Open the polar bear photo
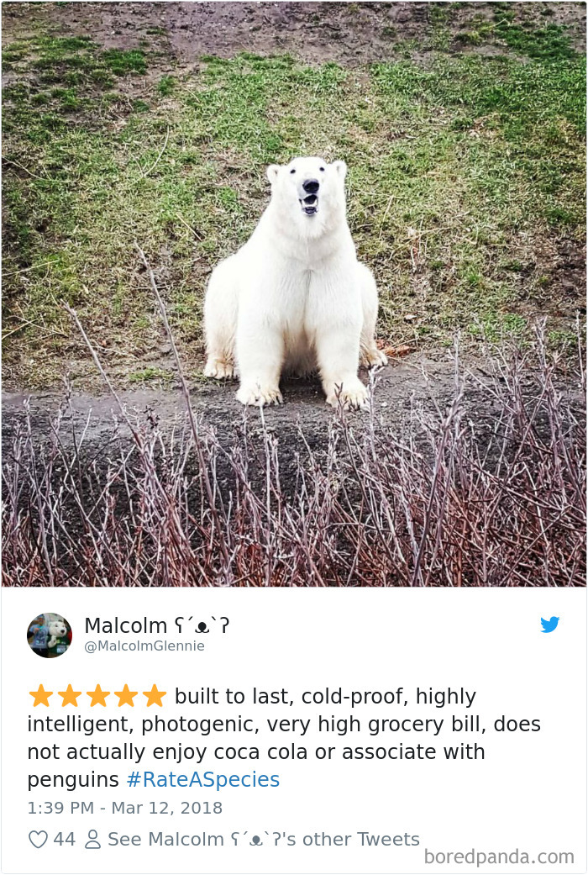 (294, 294)
